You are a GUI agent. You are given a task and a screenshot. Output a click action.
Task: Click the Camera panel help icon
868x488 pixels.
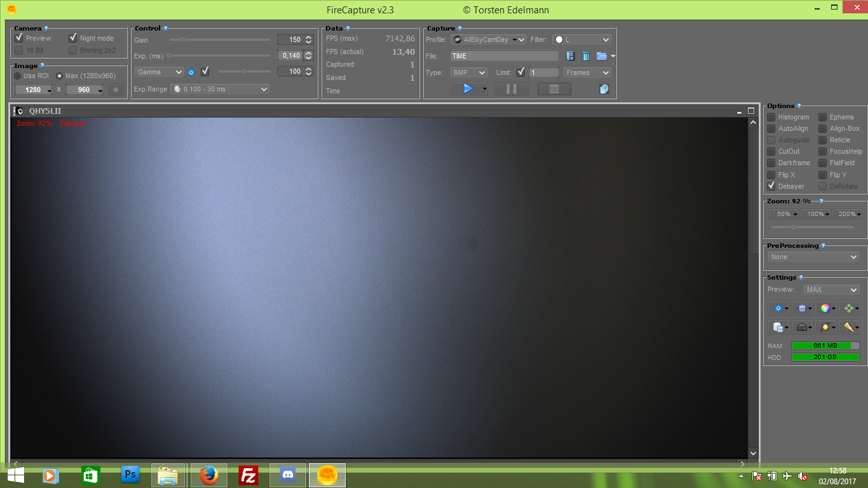click(x=46, y=29)
